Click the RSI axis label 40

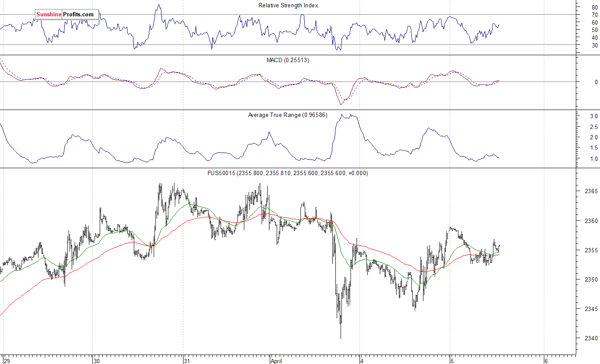[x=594, y=38]
